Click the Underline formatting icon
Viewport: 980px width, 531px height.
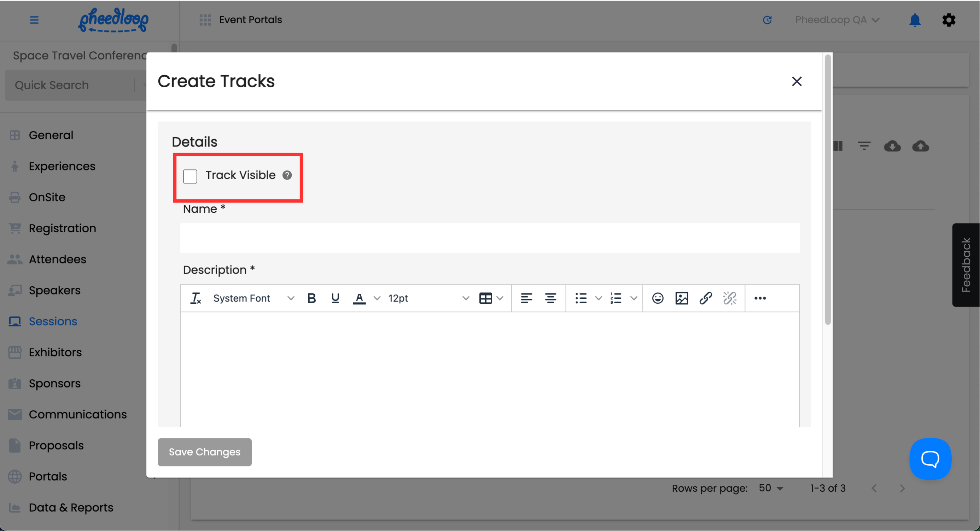(335, 298)
